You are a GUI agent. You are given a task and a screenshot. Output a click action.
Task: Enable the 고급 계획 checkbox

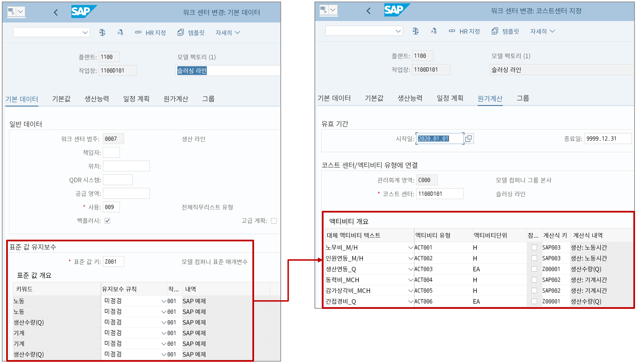tap(274, 221)
